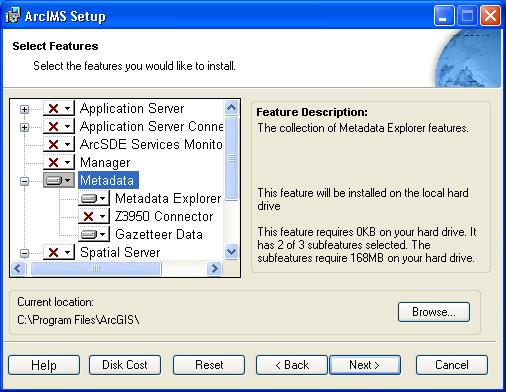Open Metadata Explorer install-state drive icon
The height and width of the screenshot is (392, 506).
(94, 198)
